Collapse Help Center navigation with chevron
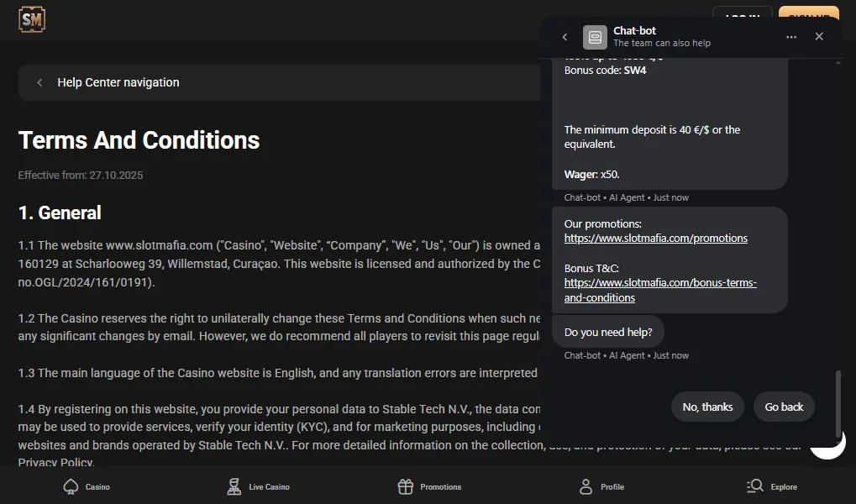 pyautogui.click(x=39, y=82)
